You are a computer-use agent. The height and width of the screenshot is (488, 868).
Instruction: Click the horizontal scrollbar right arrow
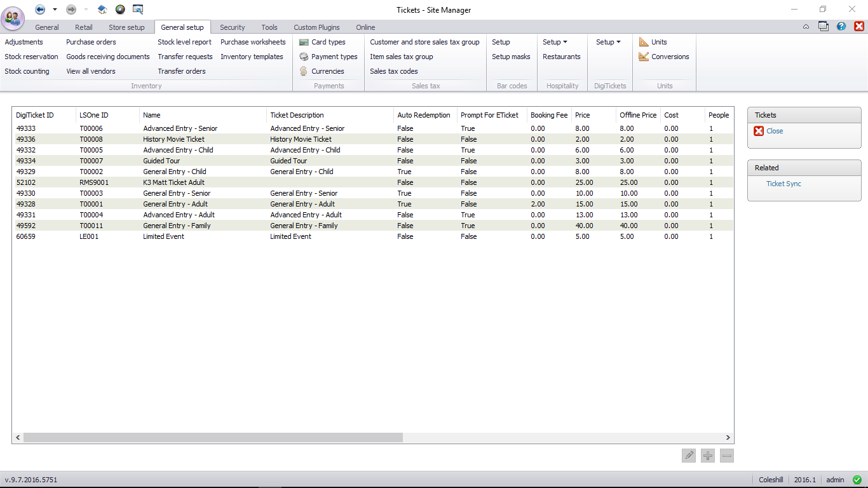[728, 438]
